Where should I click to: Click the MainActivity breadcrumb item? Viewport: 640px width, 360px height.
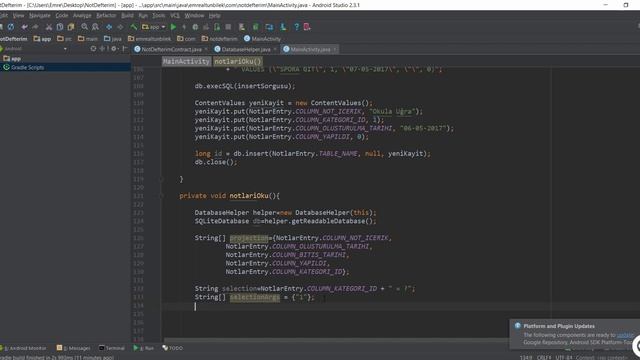coord(262,39)
